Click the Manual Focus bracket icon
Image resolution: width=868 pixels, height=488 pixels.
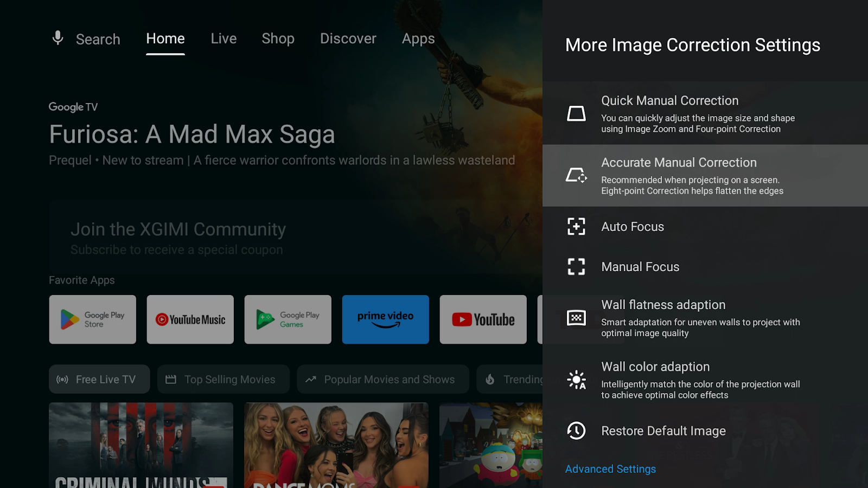pyautogui.click(x=576, y=267)
